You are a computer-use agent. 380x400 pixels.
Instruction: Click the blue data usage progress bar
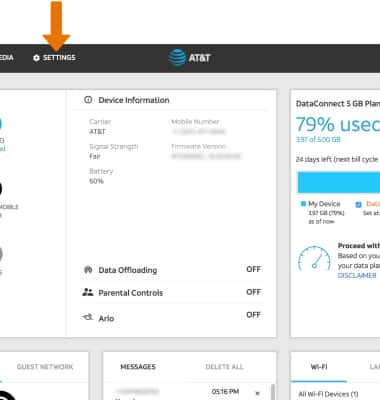point(339,182)
